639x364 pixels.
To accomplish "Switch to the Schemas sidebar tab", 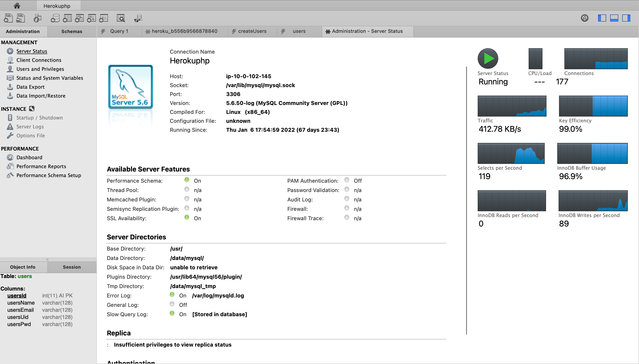I will click(x=72, y=31).
